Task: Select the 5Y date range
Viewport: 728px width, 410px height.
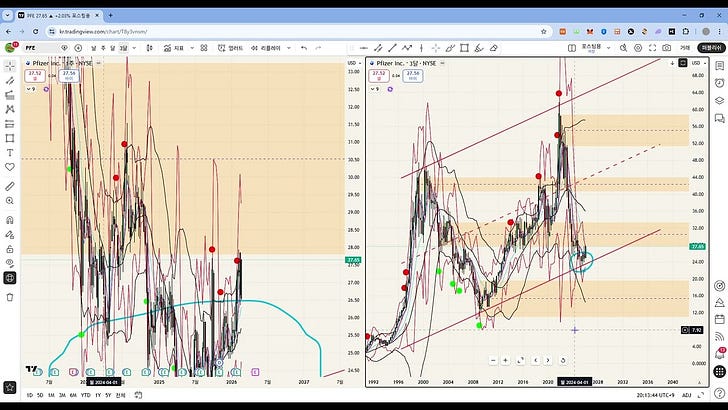Action: (108, 395)
